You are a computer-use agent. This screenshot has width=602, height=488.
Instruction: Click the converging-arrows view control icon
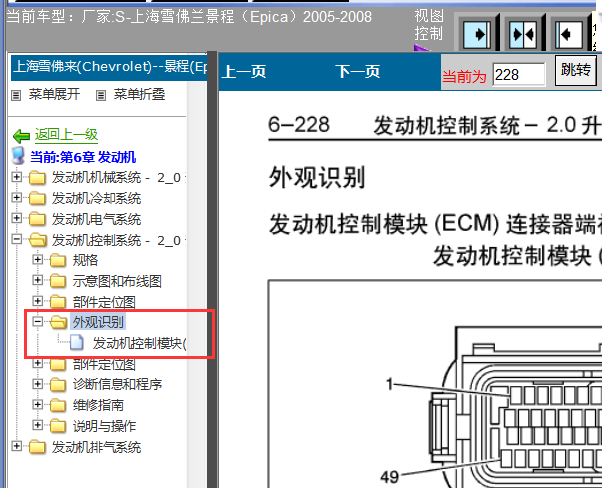[523, 34]
